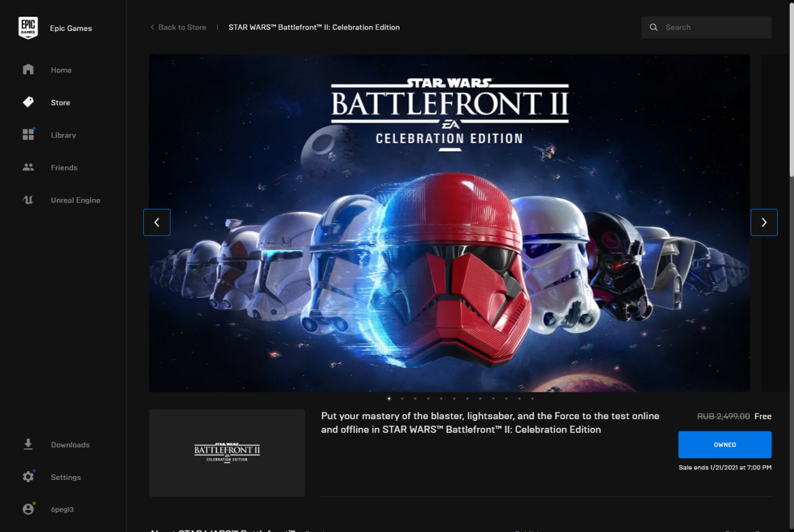The image size is (794, 532).
Task: Open the Settings gear icon
Action: [x=28, y=477]
